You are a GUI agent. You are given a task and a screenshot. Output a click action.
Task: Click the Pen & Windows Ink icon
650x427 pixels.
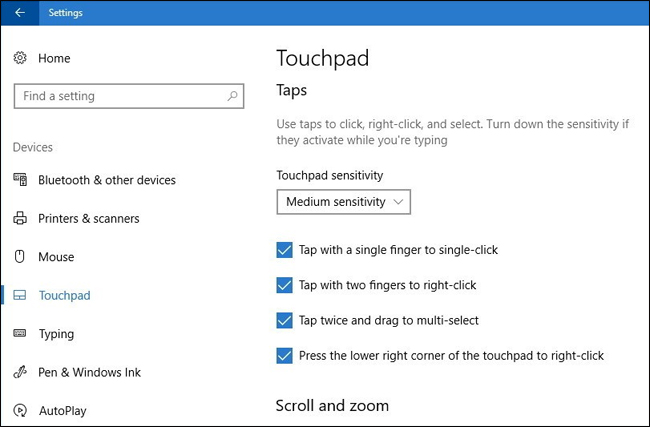[20, 372]
